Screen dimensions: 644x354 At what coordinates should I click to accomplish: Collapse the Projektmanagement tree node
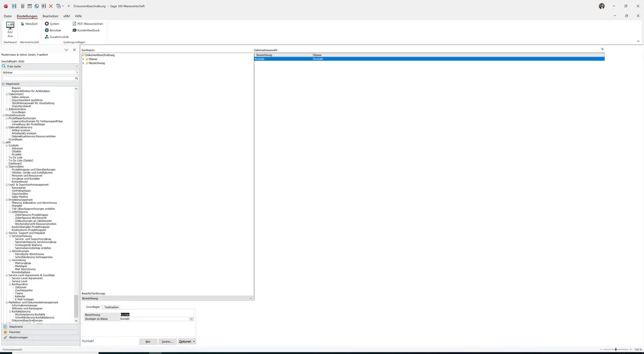coord(7,200)
